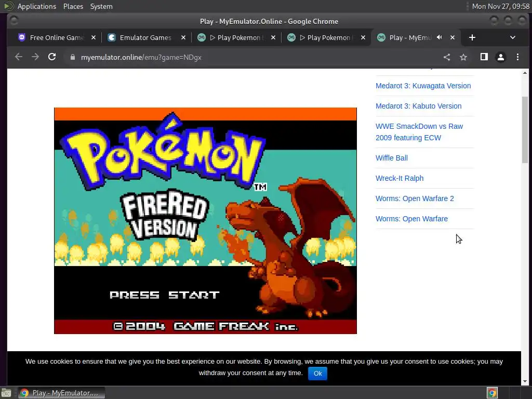
Task: Close the Emulator Games tab
Action: [183, 37]
